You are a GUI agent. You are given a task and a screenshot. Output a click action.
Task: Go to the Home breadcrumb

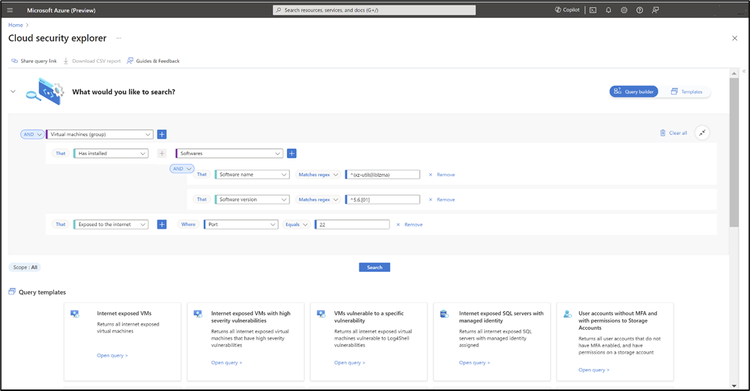(15, 25)
